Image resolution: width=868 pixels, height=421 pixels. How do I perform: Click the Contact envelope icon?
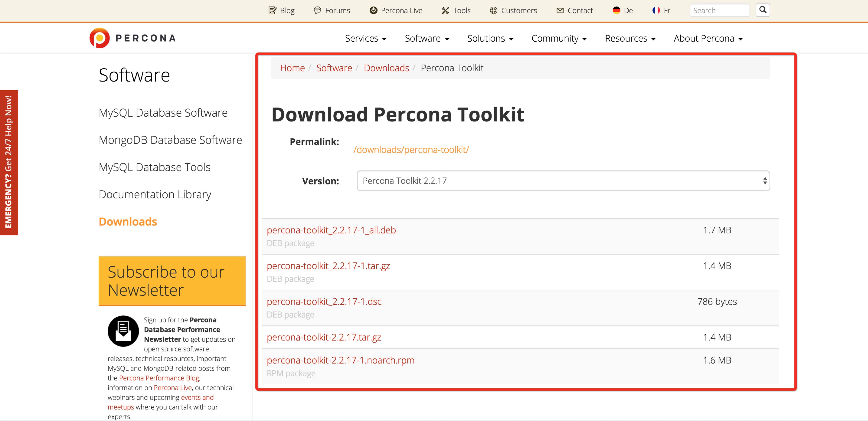pos(560,10)
